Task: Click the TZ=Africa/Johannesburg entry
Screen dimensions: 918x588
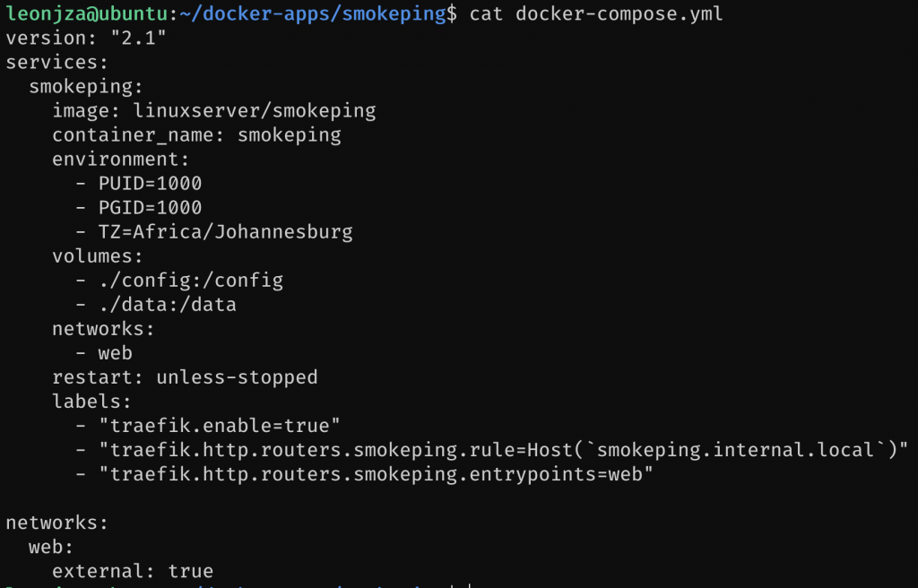Action: pos(225,232)
